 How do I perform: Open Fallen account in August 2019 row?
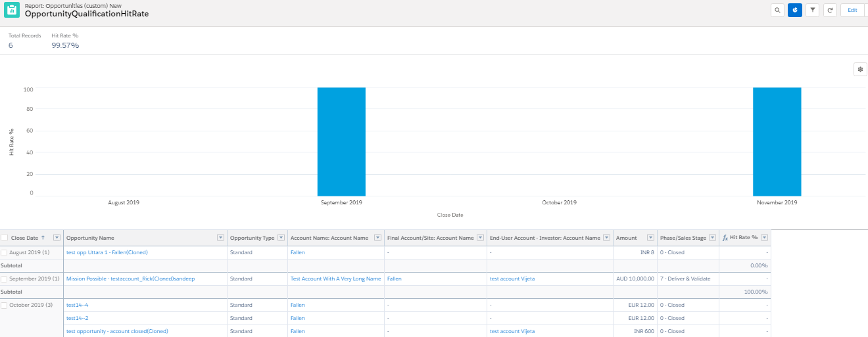click(298, 252)
